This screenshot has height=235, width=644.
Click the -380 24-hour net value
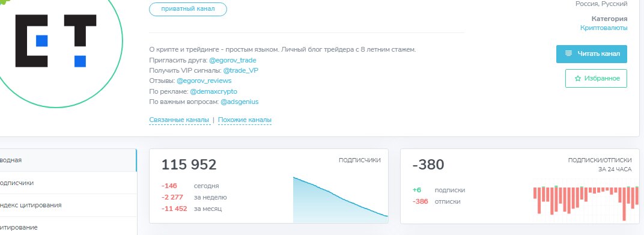coord(428,165)
